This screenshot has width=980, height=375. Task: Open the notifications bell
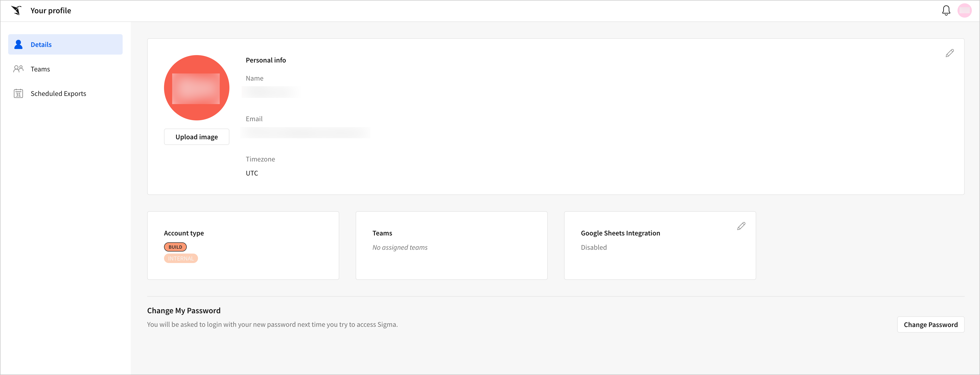point(946,11)
